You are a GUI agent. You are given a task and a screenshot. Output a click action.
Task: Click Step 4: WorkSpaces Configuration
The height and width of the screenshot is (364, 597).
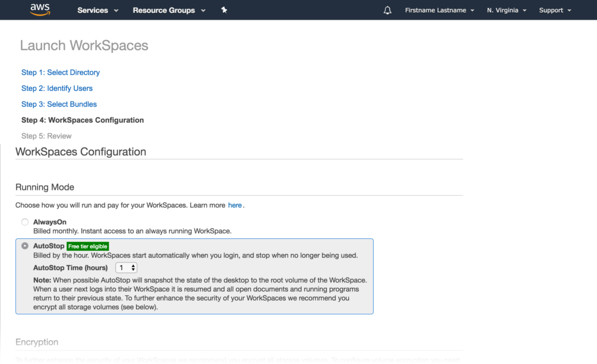[x=83, y=120]
